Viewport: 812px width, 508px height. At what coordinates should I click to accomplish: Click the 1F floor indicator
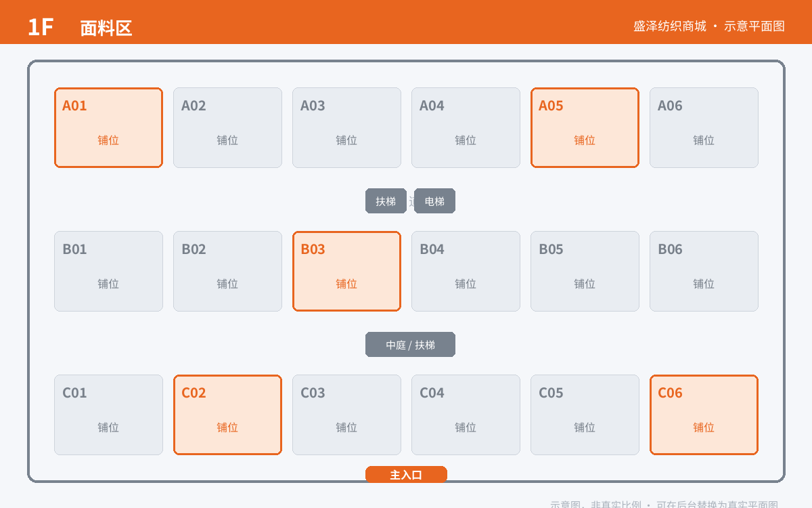[40, 27]
